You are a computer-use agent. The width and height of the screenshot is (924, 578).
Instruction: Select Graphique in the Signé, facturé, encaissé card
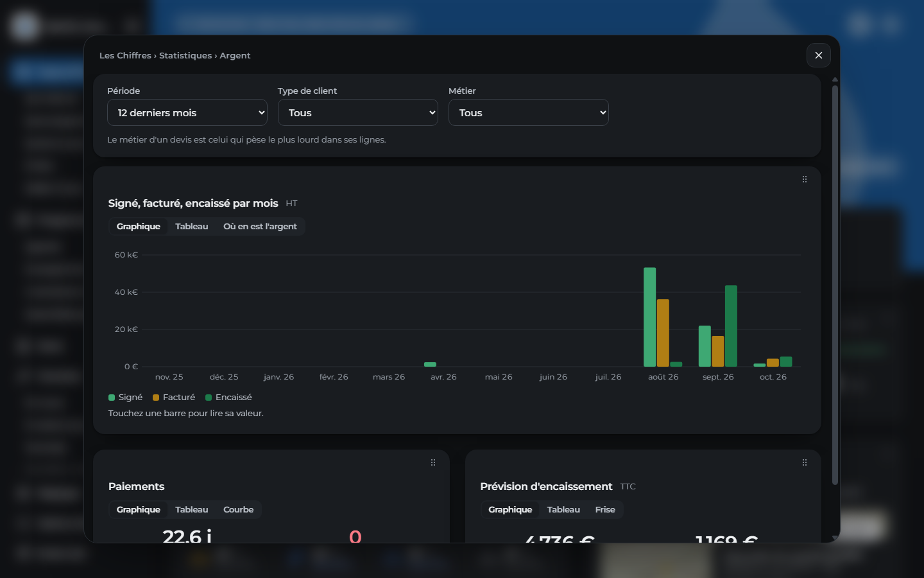[x=139, y=226]
